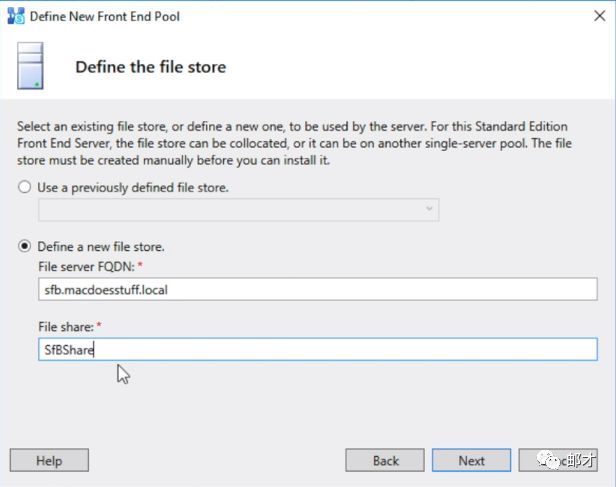Screen dimensions: 616x487
Task: Proceed with the Next button
Action: [472, 460]
